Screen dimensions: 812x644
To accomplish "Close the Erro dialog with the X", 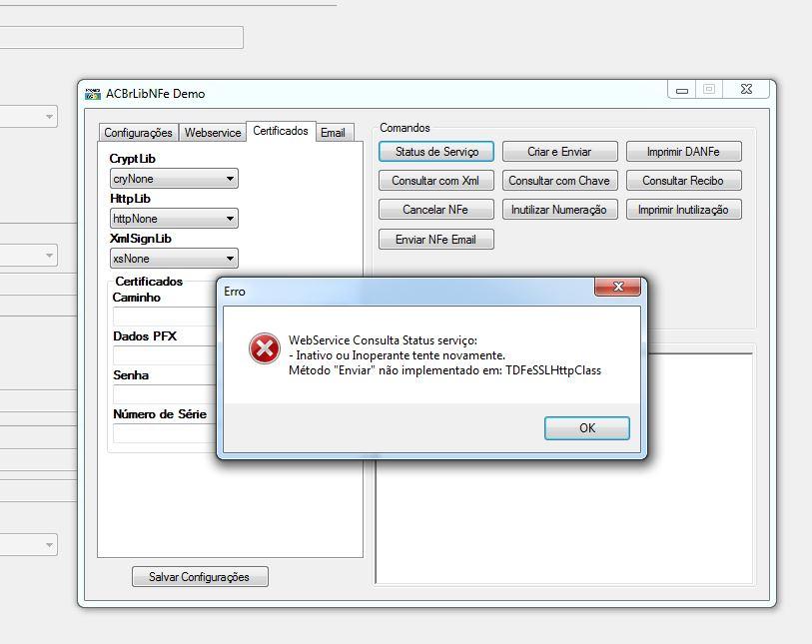I will [x=617, y=287].
